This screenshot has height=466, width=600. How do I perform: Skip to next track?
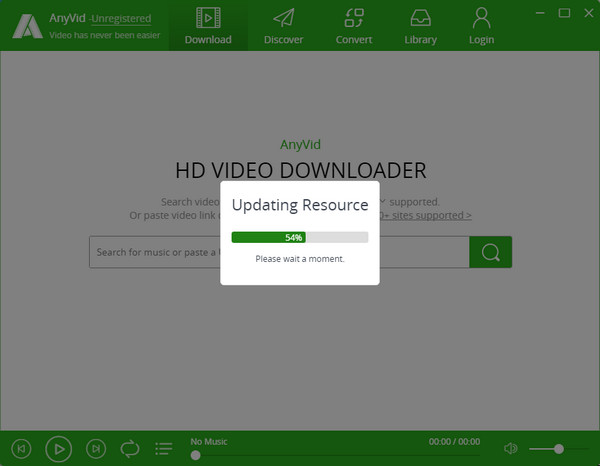tap(96, 448)
